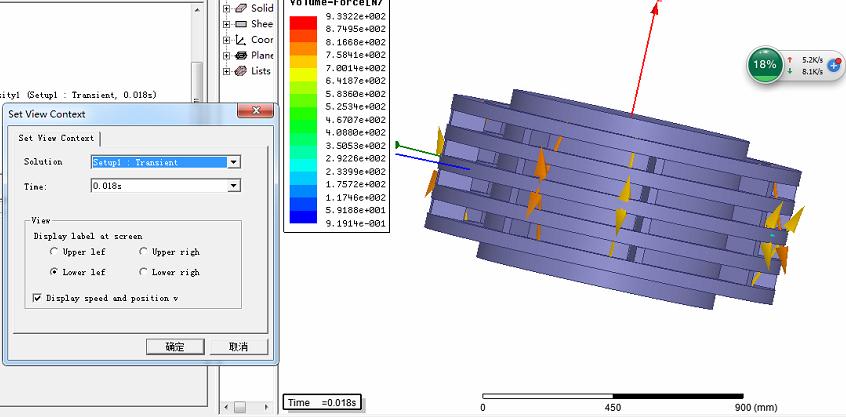Click the vertical scrollbar up arrow
Viewport: 846px width, 417px height.
pyautogui.click(x=197, y=9)
